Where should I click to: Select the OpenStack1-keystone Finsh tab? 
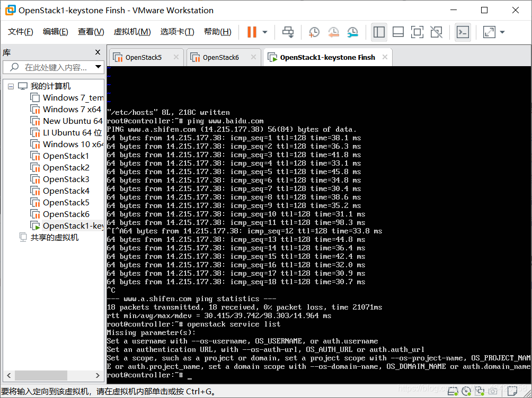[327, 57]
